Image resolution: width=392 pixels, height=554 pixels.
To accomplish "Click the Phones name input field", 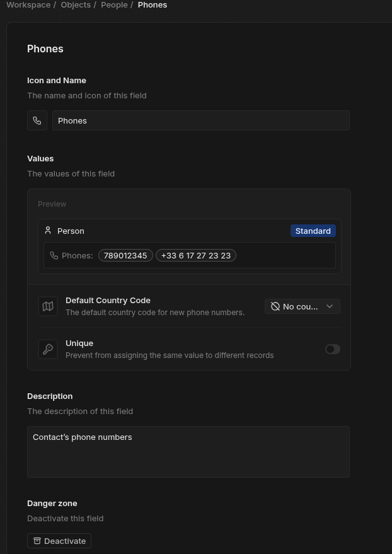I will tap(200, 120).
